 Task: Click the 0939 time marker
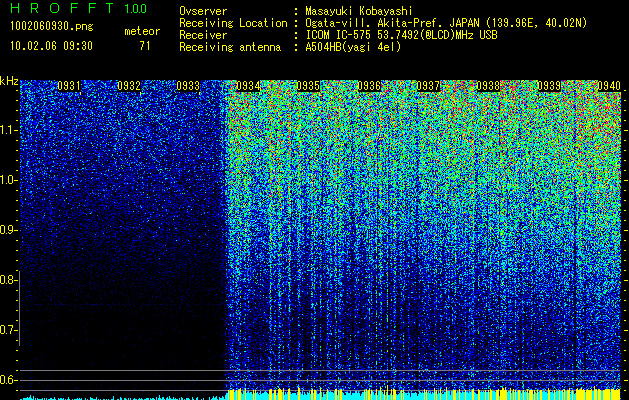click(549, 86)
